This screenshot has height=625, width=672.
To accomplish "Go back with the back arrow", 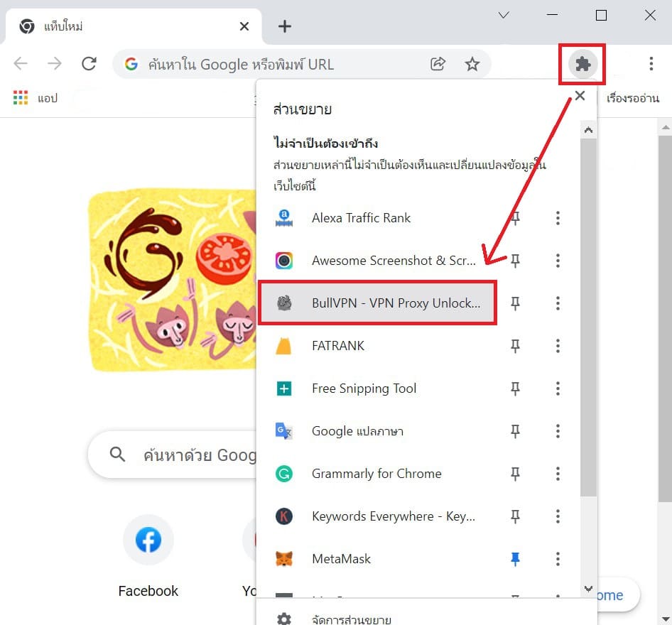I will pos(20,64).
